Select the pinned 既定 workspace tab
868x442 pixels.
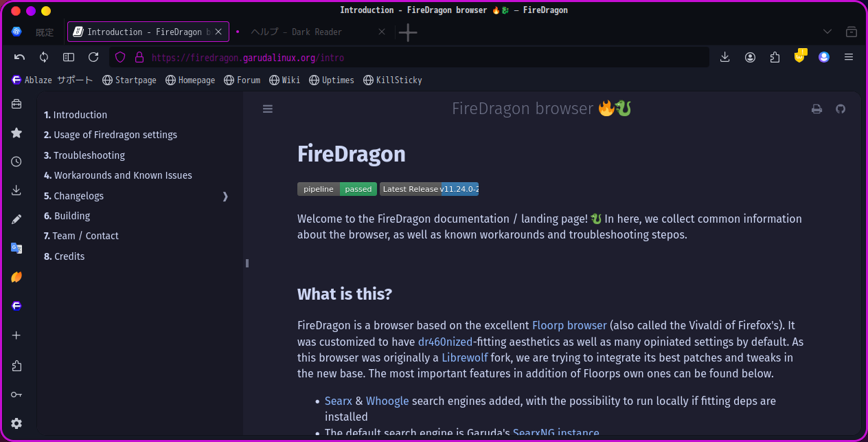pyautogui.click(x=45, y=32)
